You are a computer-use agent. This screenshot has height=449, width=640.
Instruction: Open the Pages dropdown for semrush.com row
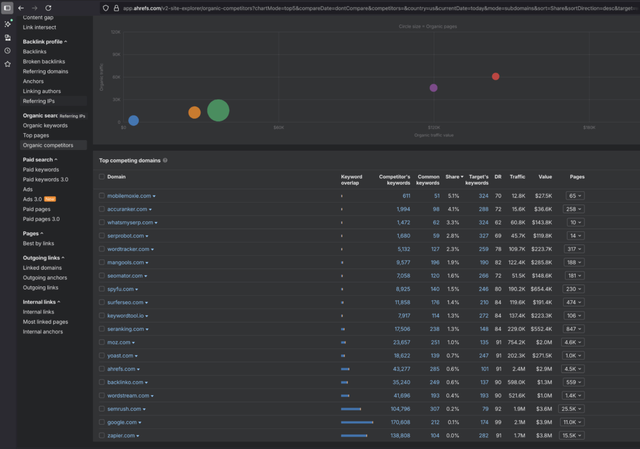coord(573,409)
